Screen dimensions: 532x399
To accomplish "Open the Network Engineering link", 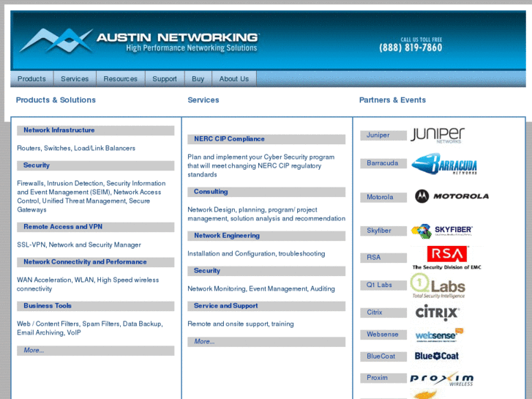I will click(x=266, y=236).
